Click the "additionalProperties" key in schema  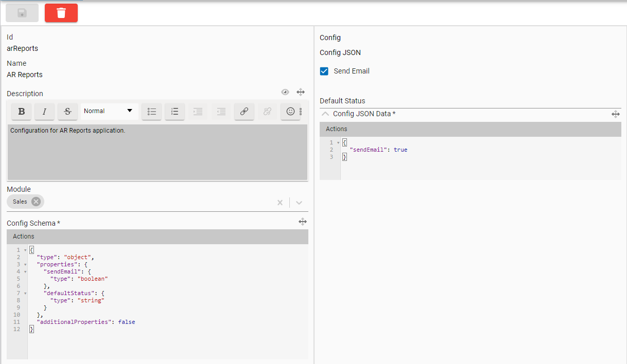tap(74, 322)
